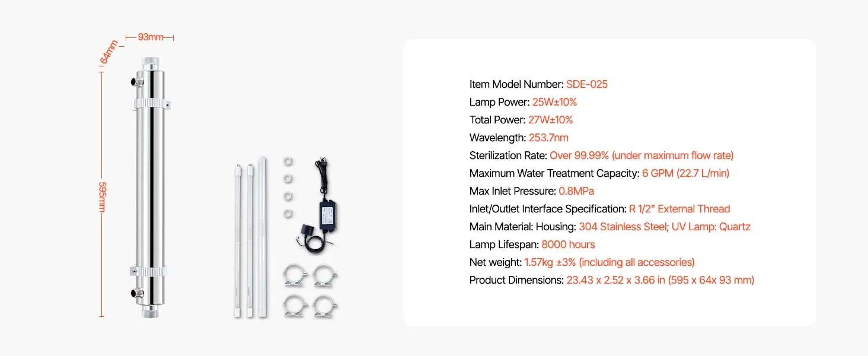The height and width of the screenshot is (356, 868).
Task: Click the 93mm width dimension label
Action: 151,37
